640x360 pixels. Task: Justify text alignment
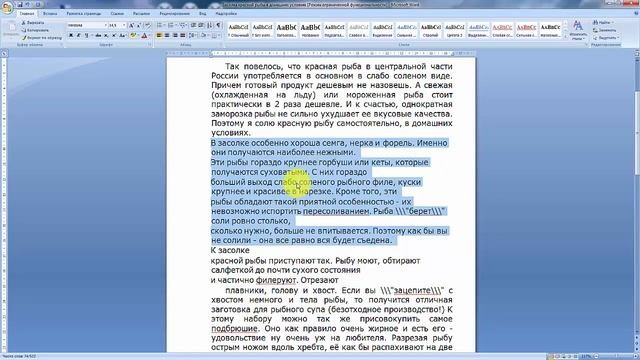point(182,36)
